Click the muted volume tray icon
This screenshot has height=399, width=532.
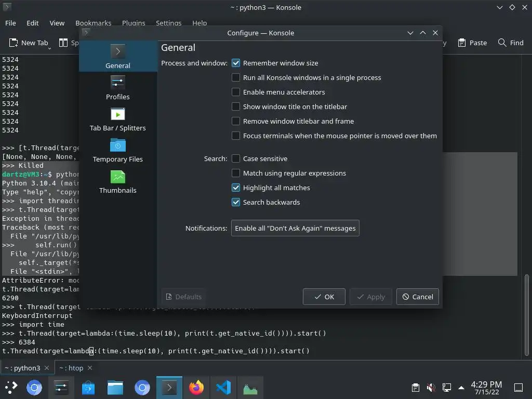pyautogui.click(x=431, y=388)
